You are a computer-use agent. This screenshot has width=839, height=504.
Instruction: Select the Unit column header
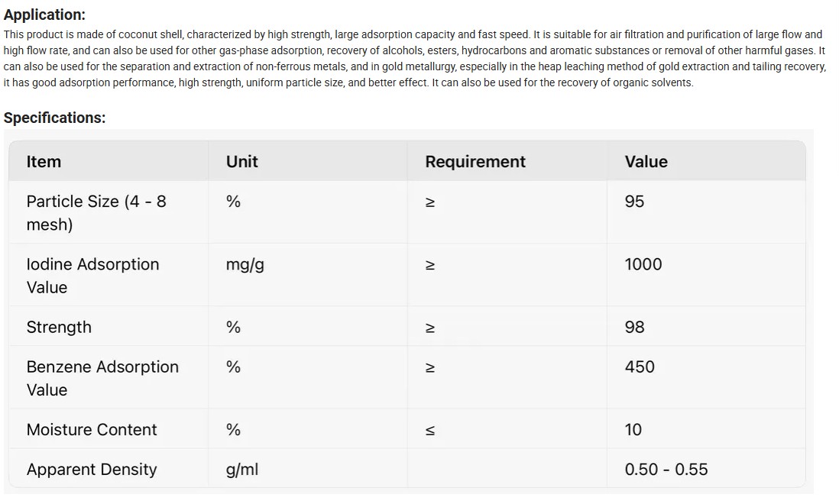(x=241, y=162)
